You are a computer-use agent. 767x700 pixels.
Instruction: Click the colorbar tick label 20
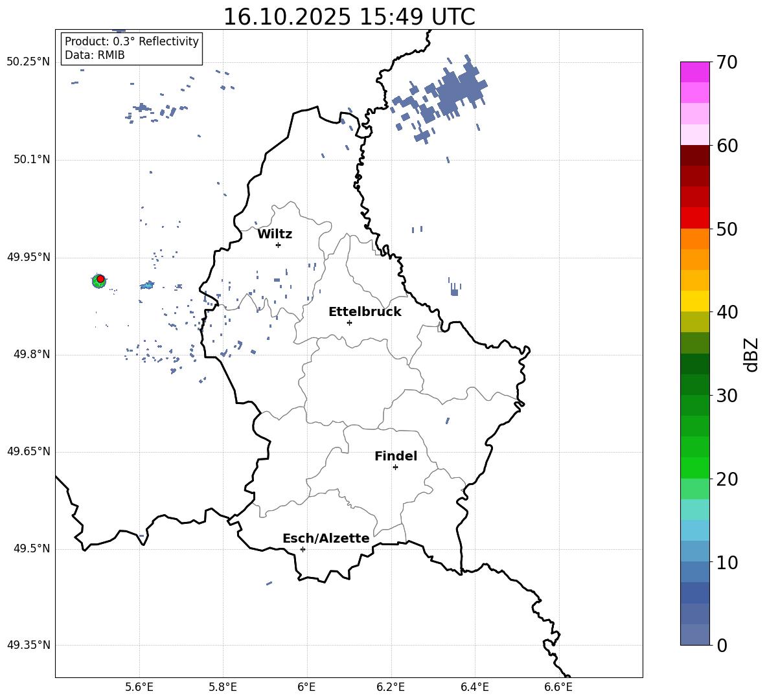click(727, 479)
